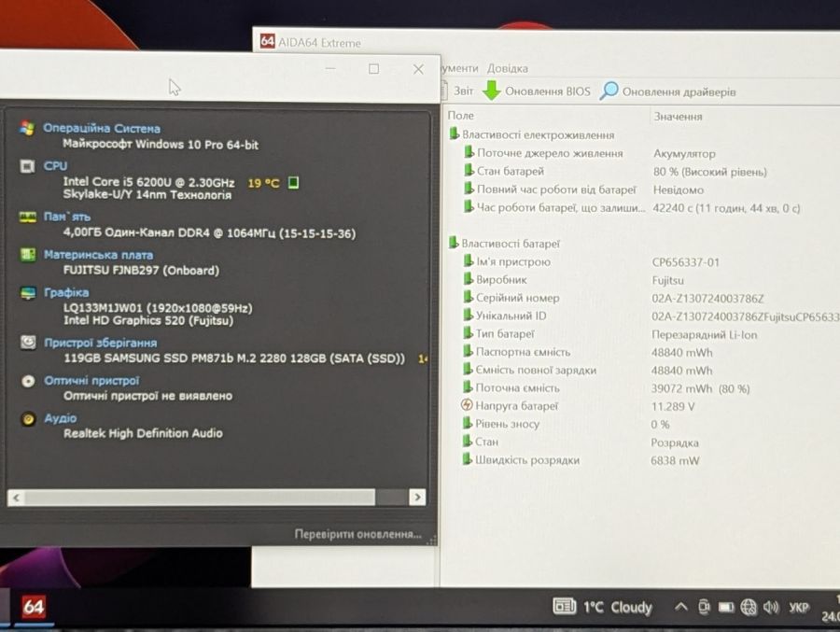Switch the УКР input language indicator

click(798, 608)
